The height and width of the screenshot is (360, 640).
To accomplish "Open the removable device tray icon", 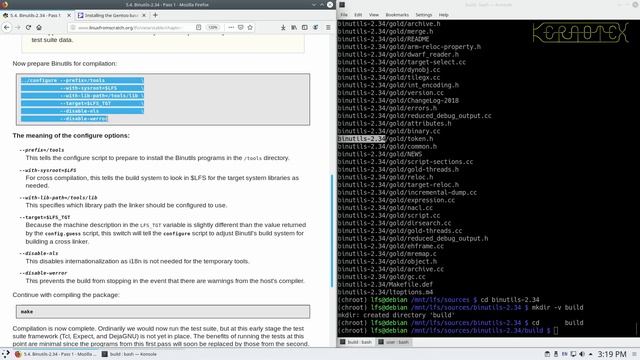I will tap(556, 354).
